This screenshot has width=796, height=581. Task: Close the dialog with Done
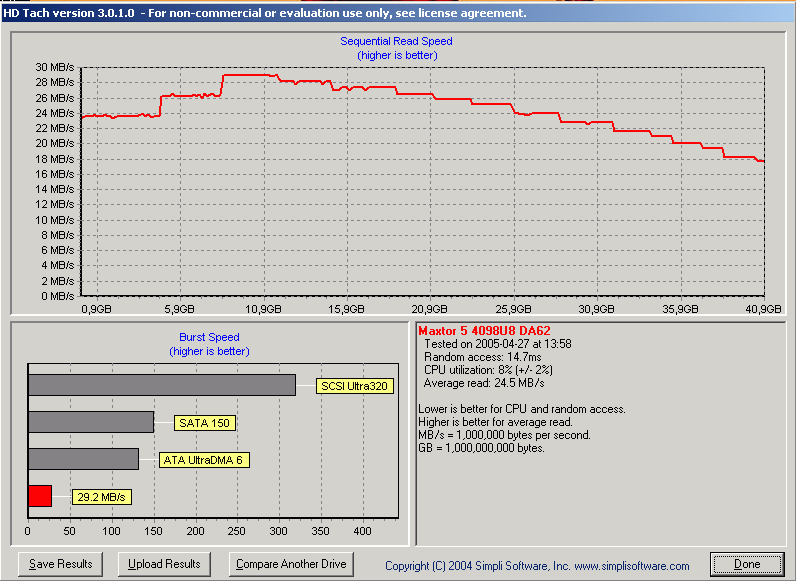pos(746,564)
